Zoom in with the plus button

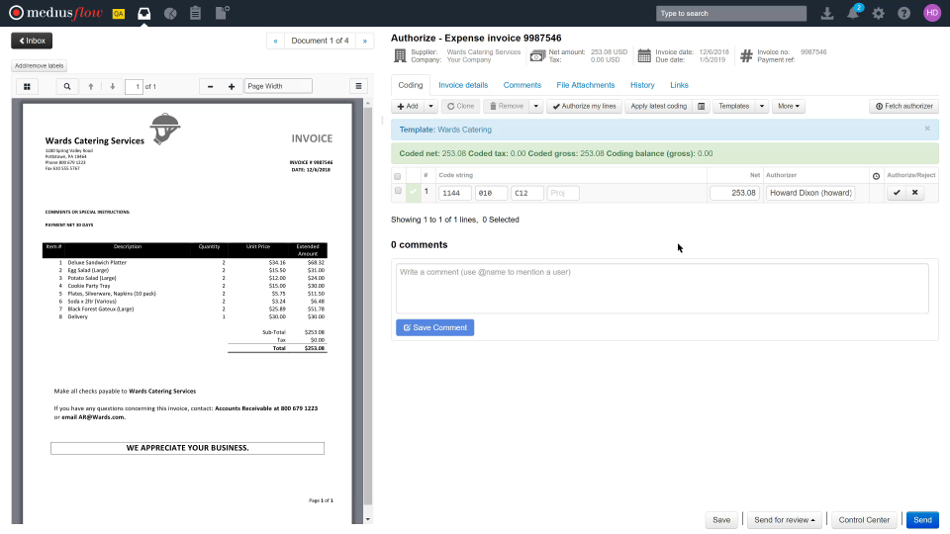(x=231, y=87)
